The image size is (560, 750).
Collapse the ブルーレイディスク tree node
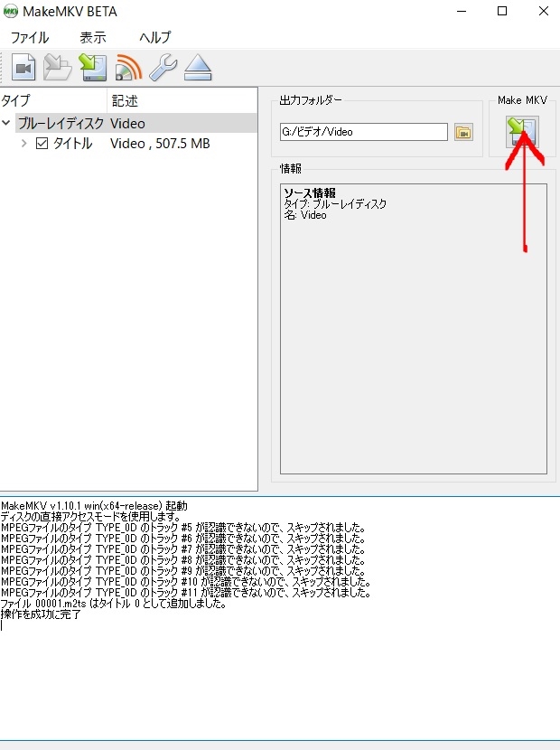(x=6, y=123)
